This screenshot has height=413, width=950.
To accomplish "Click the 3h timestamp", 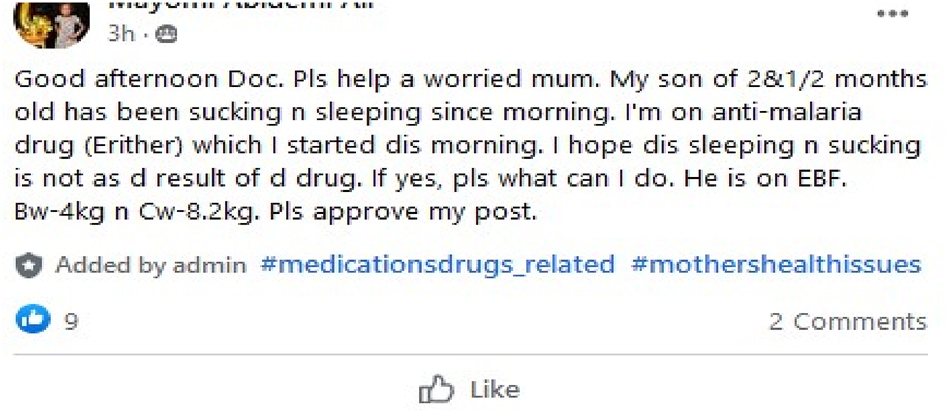I will [x=120, y=33].
